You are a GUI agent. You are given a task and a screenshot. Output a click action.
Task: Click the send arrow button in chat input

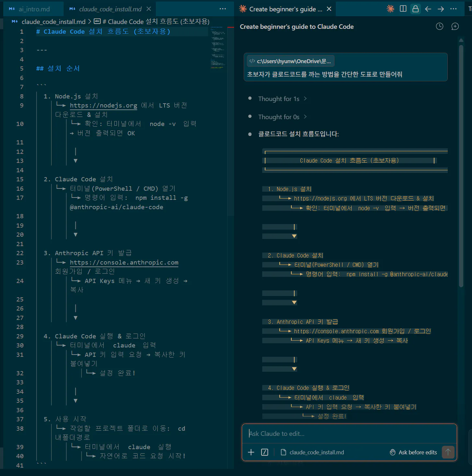[x=448, y=452]
